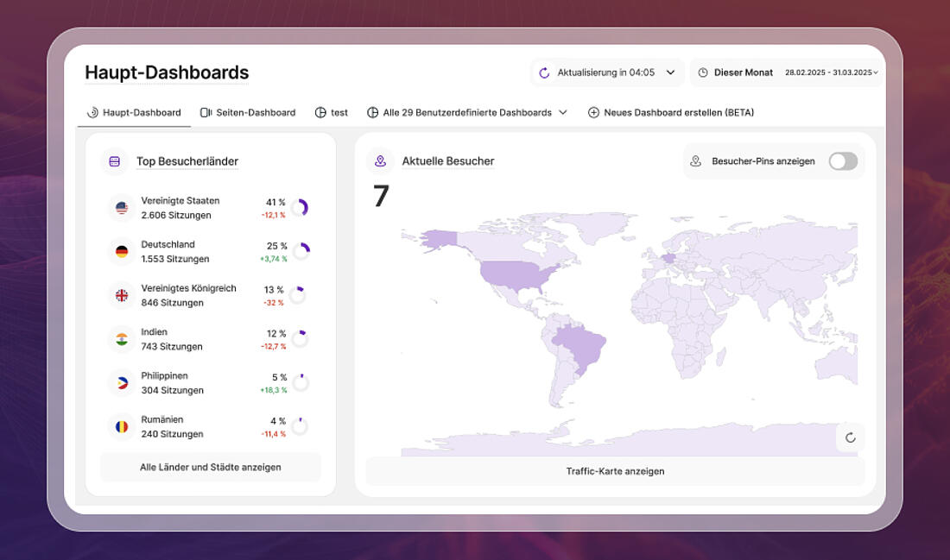Click the pie icon beside Alle 29 Dashboards
This screenshot has height=560, width=950.
pos(372,113)
